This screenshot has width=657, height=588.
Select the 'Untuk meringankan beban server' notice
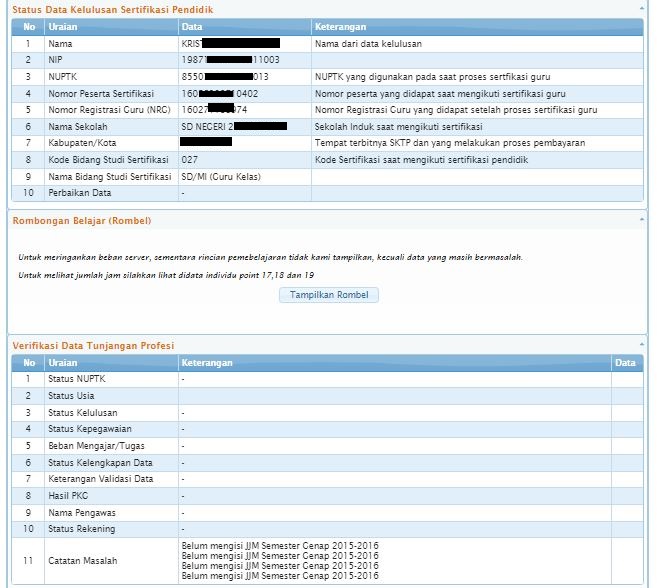tap(270, 257)
